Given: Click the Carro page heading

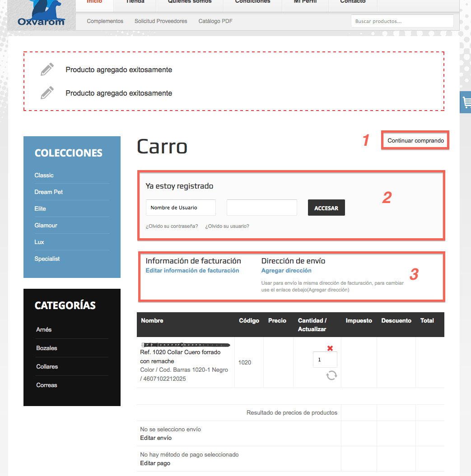Looking at the screenshot, I should 162,147.
